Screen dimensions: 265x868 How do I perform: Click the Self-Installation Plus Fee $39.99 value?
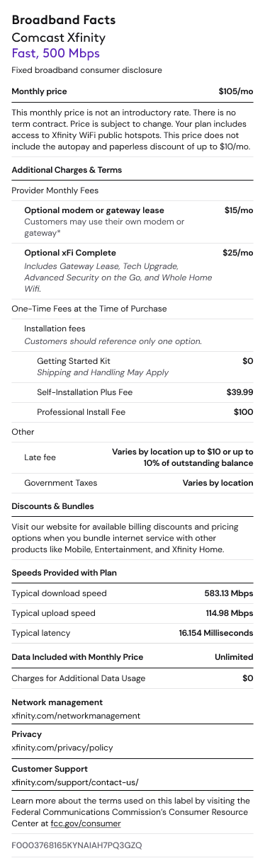coord(239,392)
